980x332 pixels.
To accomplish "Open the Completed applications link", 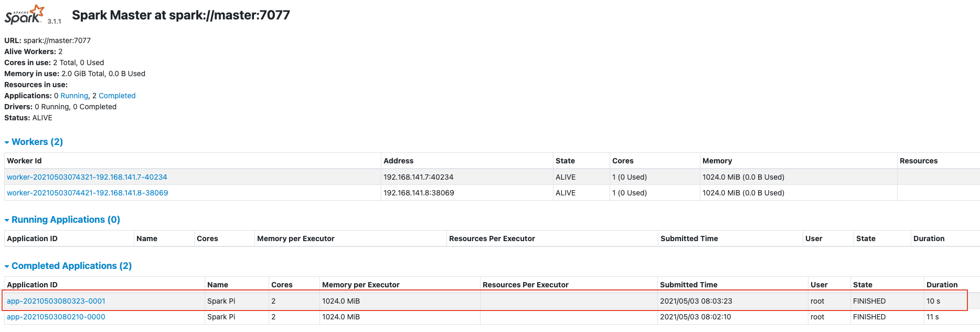I will 117,96.
